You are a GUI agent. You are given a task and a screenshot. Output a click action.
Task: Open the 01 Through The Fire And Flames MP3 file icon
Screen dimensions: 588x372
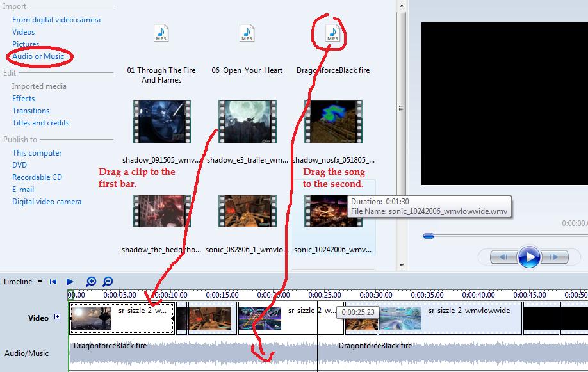(x=161, y=33)
